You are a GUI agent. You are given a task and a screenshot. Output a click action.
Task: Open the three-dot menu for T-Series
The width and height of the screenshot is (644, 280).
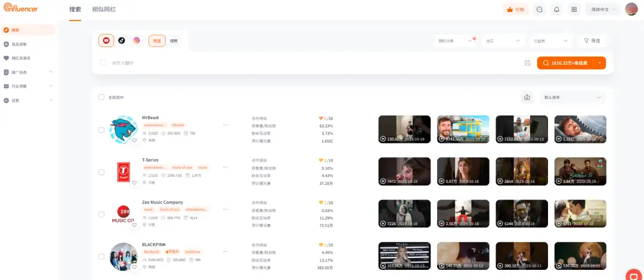tap(225, 167)
